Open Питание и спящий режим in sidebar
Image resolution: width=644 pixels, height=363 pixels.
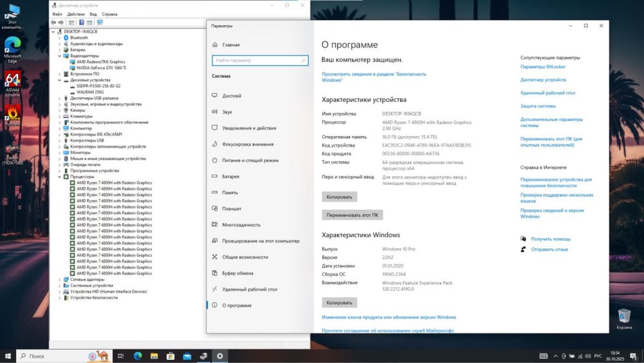click(250, 161)
